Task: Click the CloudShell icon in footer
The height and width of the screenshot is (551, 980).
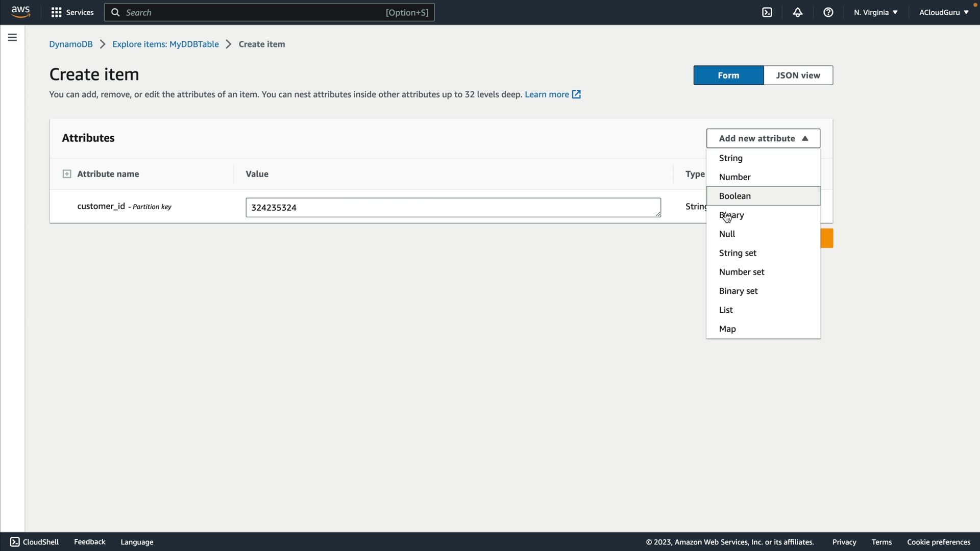Action: click(x=15, y=542)
